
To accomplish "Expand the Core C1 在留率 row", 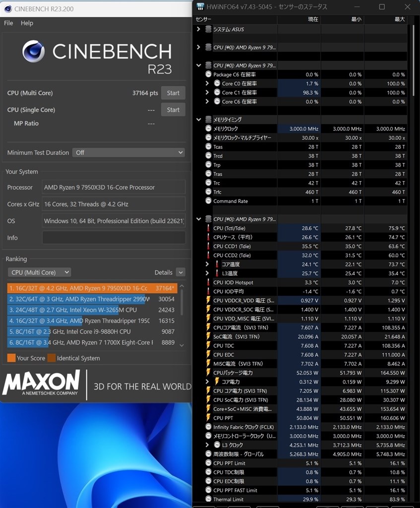I will [x=207, y=93].
